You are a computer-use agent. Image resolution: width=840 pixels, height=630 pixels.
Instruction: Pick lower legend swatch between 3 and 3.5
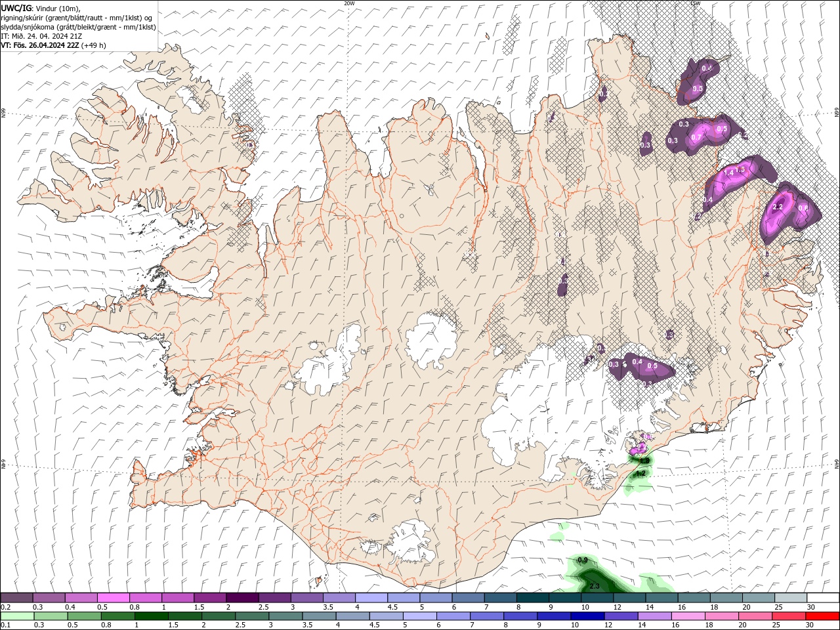pos(285,616)
